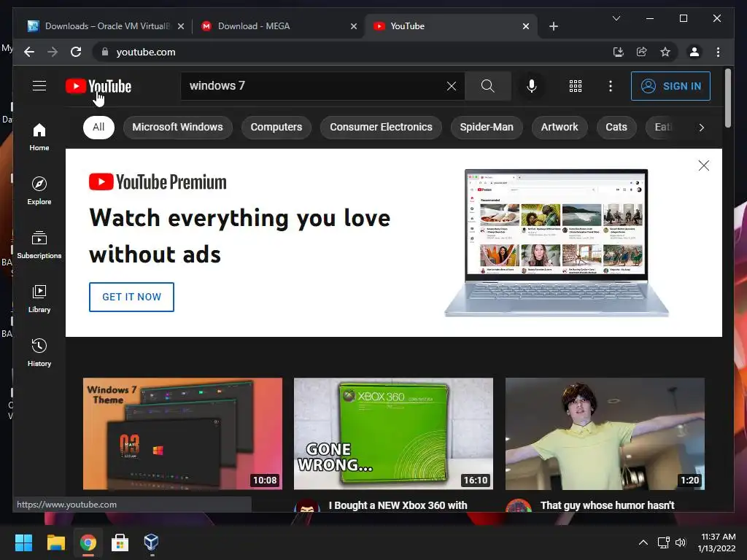Close the Downloads – Oracle VM VirtualBox tab
This screenshot has width=747, height=560.
point(181,26)
